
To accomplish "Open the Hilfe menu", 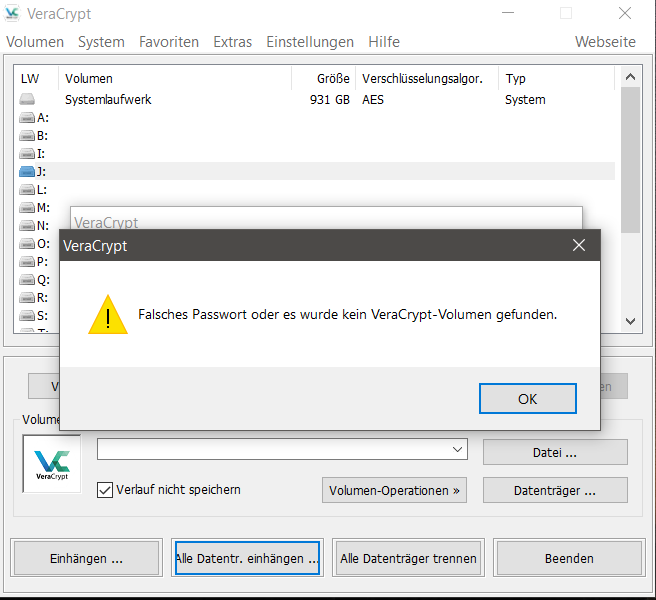I will click(x=384, y=42).
